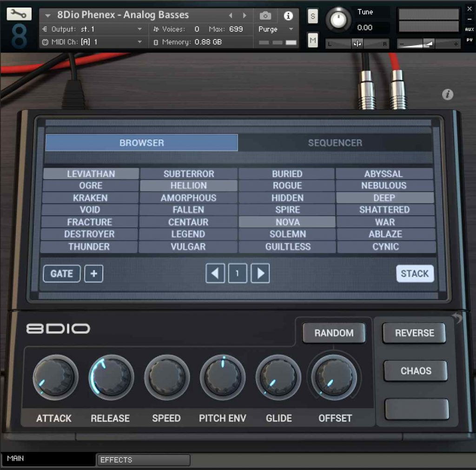The height and width of the screenshot is (470, 476).
Task: Go to the previous browser page arrow
Action: pyautogui.click(x=215, y=273)
